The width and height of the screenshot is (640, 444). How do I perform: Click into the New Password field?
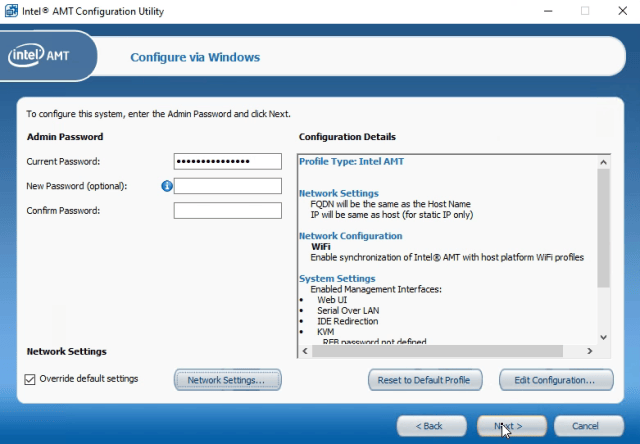[228, 186]
